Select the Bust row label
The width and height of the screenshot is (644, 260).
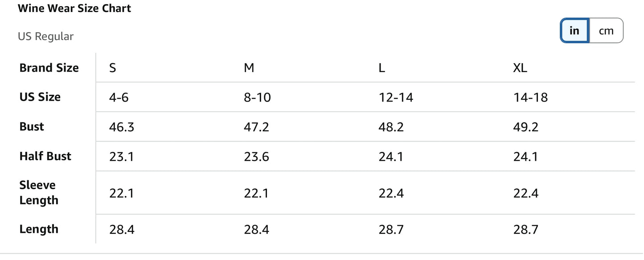tap(32, 127)
